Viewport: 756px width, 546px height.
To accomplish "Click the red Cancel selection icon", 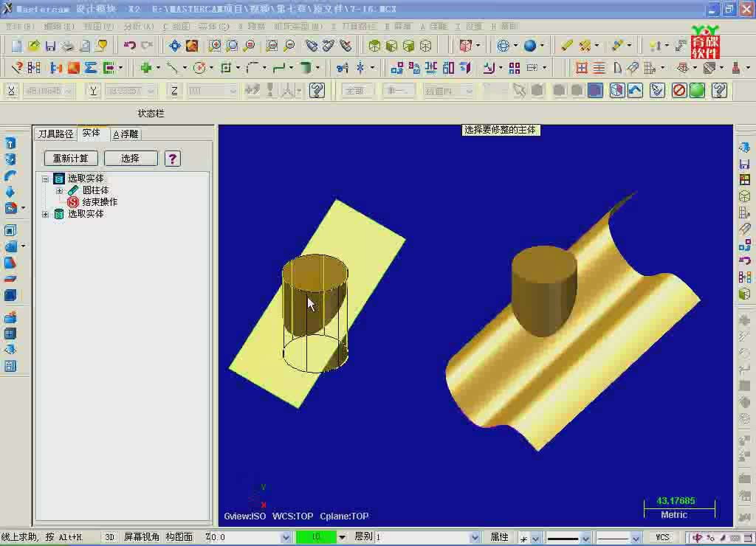I will tap(679, 90).
